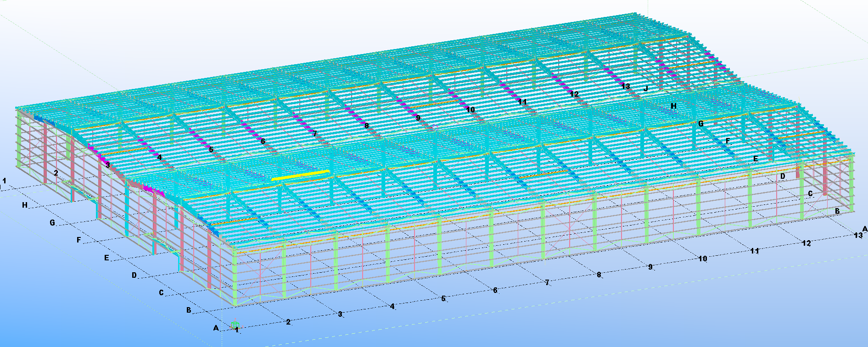The image size is (868, 347).
Task: Select roof-level grid label 13 next to J
Action: (625, 86)
